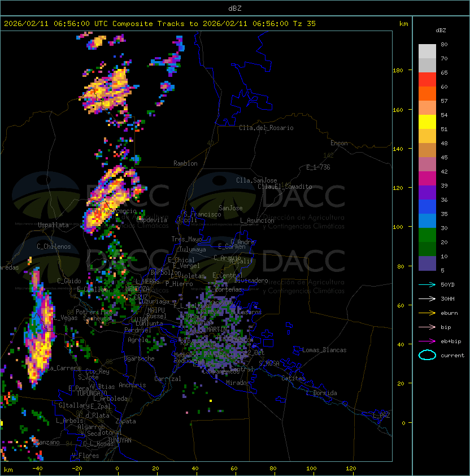Screen dimensions: 470x476
Task: Click the white 30HM arrow in legend
Action: (x=427, y=298)
